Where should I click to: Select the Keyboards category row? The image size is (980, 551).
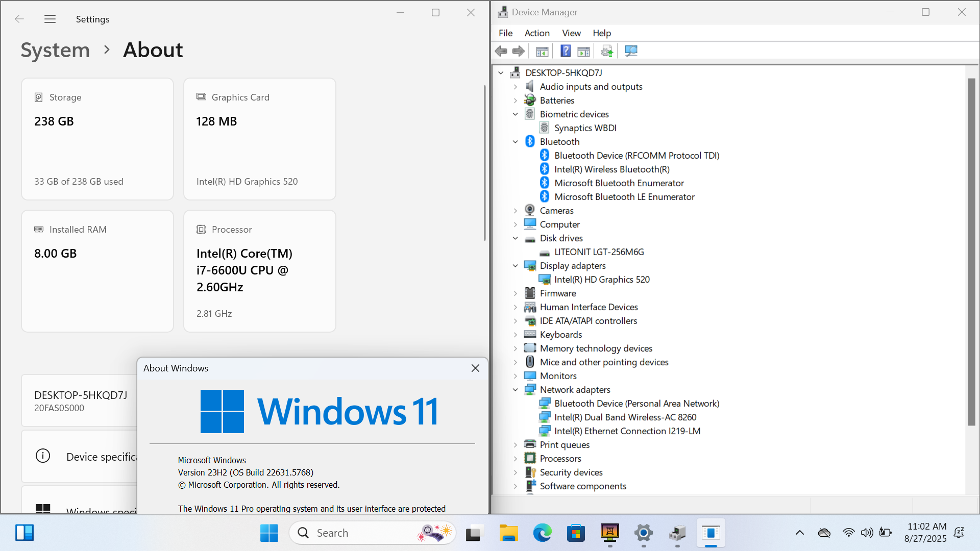point(560,335)
